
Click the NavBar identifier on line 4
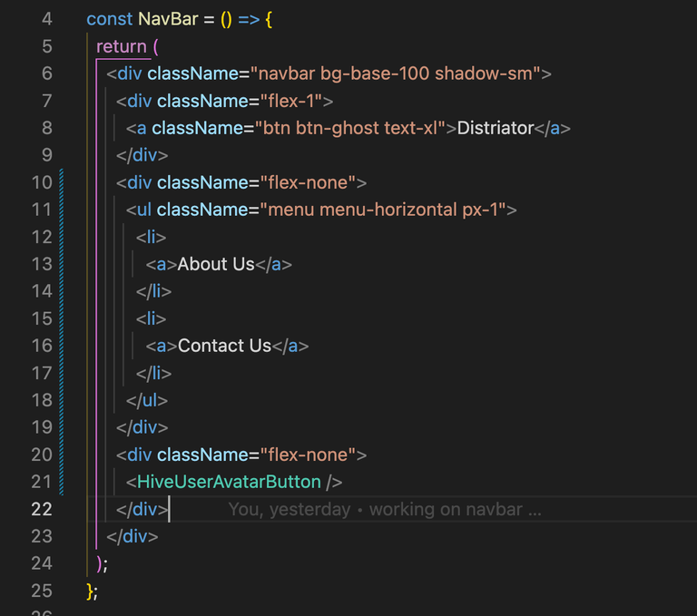point(168,19)
